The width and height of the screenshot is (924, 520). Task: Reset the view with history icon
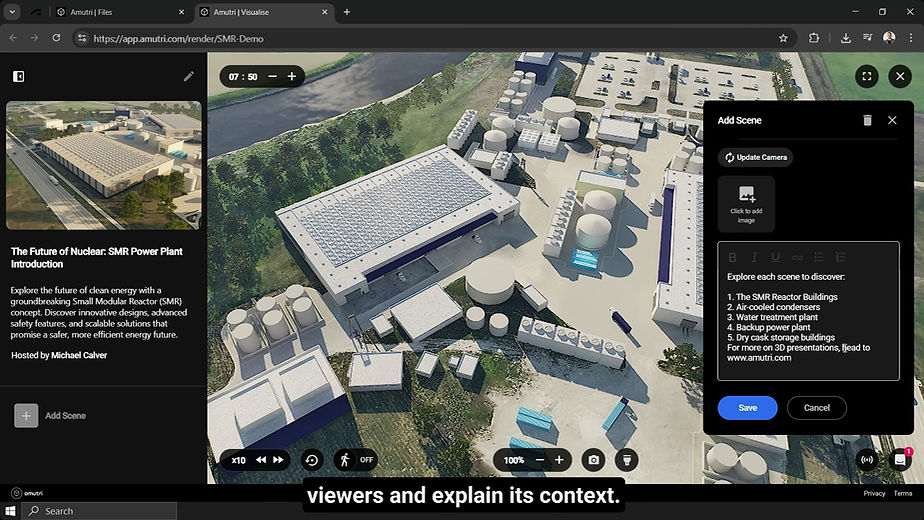point(312,460)
